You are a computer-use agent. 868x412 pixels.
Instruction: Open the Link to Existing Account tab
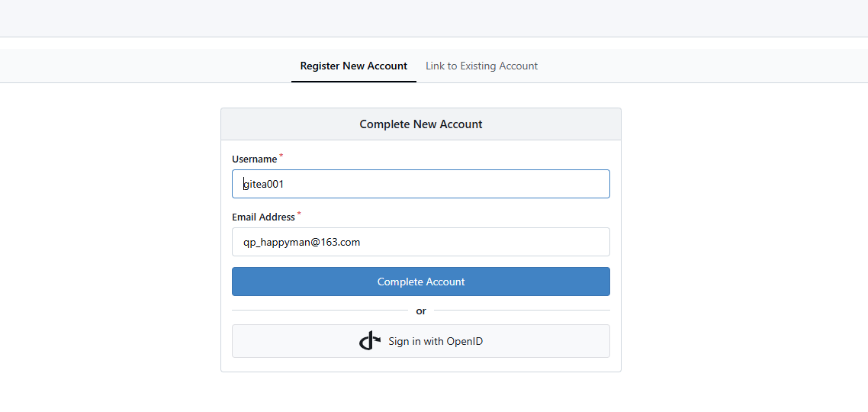[481, 66]
